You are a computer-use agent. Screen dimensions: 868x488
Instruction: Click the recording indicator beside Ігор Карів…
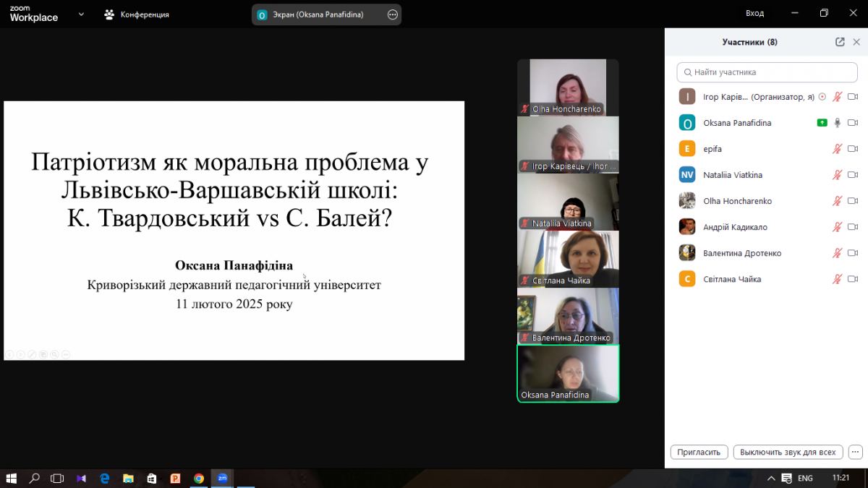point(822,97)
